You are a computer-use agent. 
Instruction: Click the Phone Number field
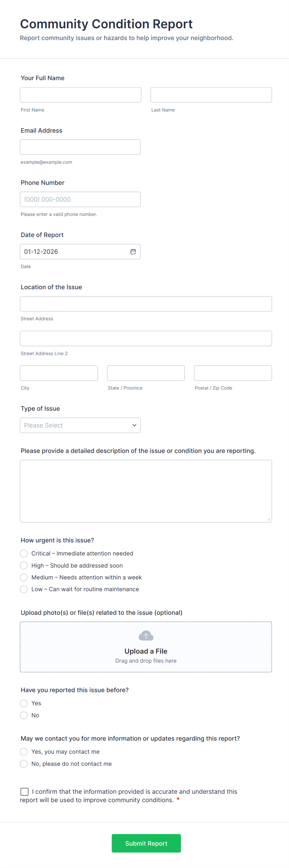[x=80, y=199]
